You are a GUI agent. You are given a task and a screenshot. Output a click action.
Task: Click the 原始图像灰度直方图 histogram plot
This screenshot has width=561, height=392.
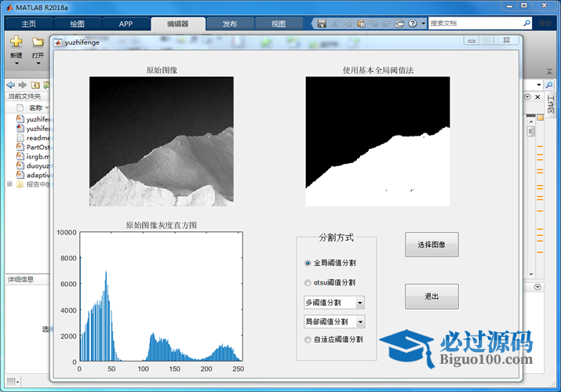(161, 296)
